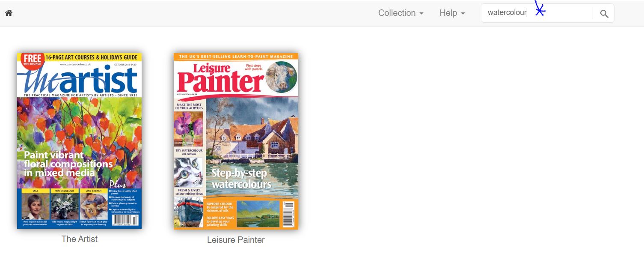Click the red FREE badge on The Artist cover
This screenshot has height=257, width=644.
(32, 60)
